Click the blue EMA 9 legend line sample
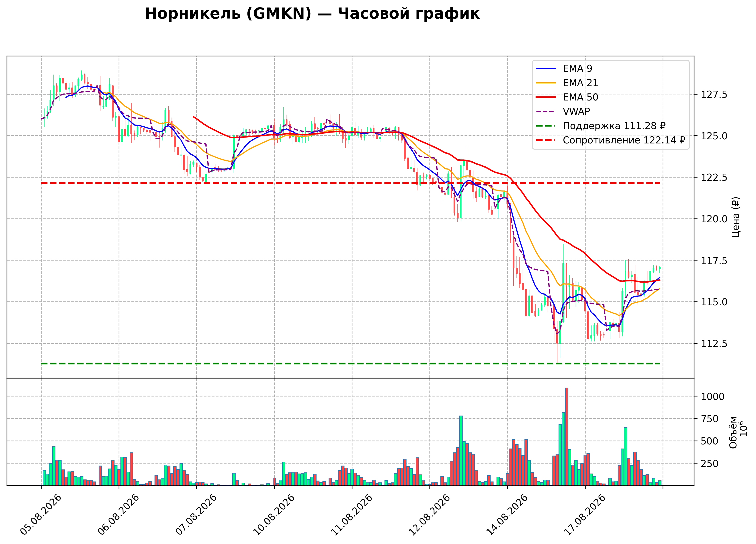The height and width of the screenshot is (544, 756). (x=546, y=68)
